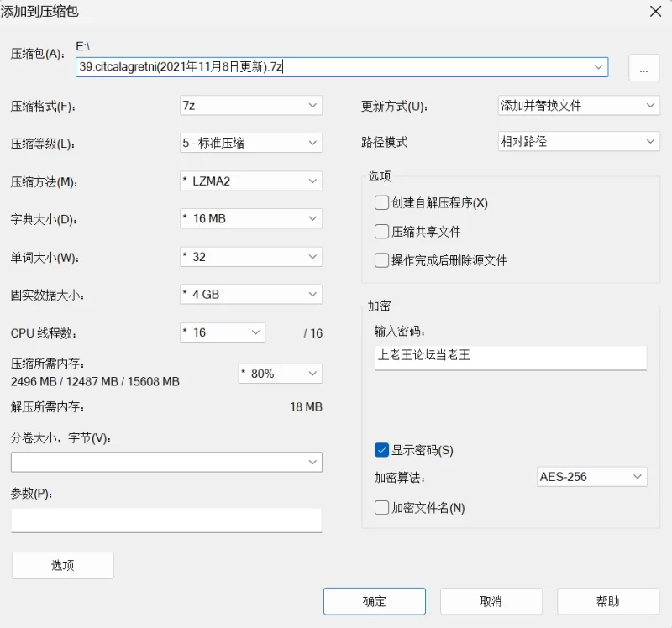
Task: Click the 取消 cancel button
Action: [491, 601]
